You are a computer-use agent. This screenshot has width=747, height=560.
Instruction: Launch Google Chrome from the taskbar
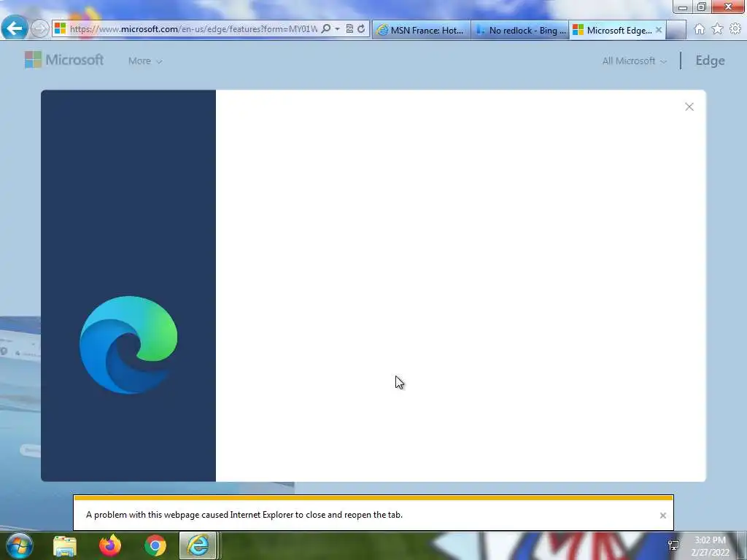[x=155, y=545]
